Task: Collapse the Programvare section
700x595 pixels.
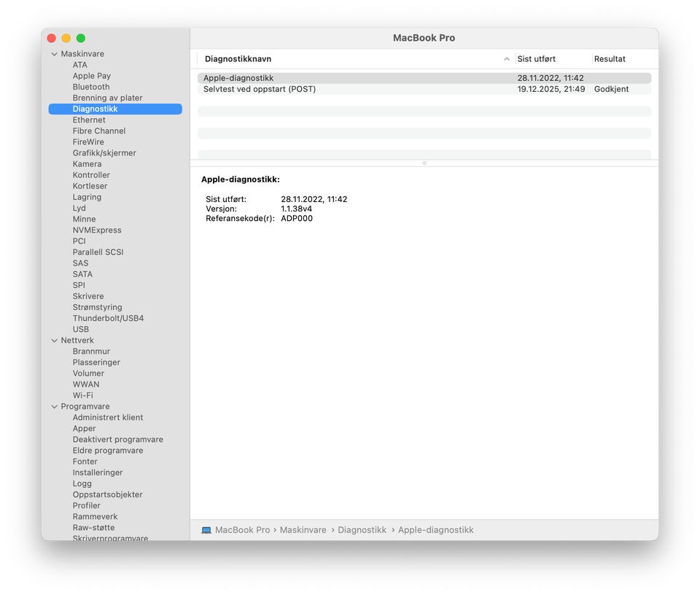Action: (54, 407)
